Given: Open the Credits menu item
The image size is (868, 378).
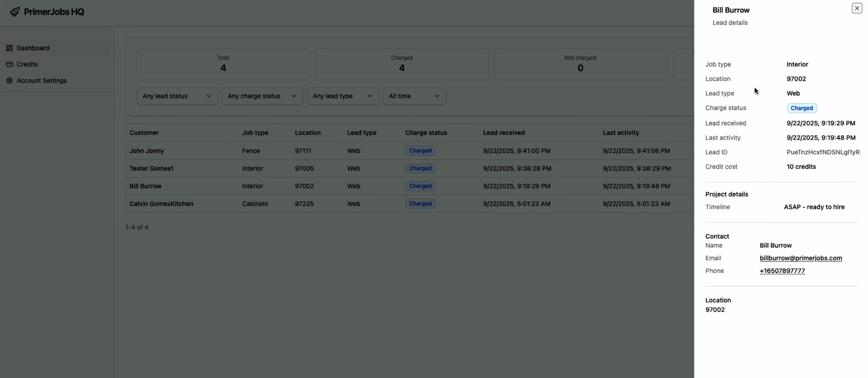Looking at the screenshot, I should tap(27, 64).
